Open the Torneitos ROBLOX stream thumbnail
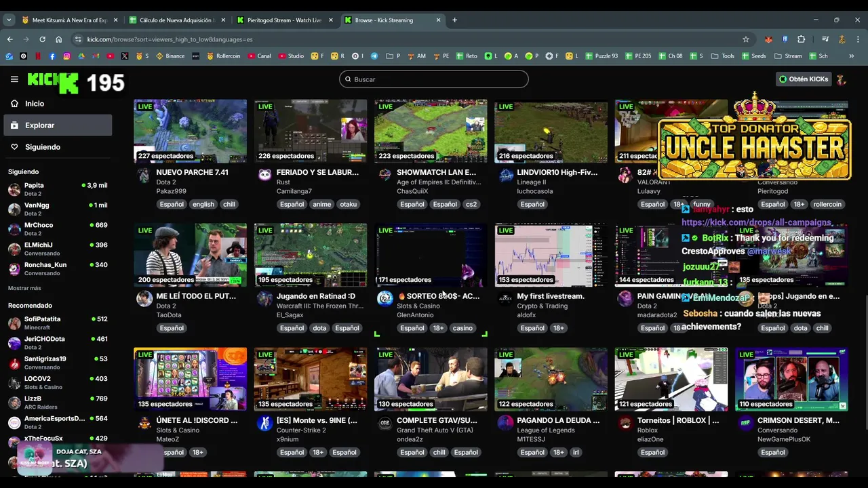Image resolution: width=868 pixels, height=488 pixels. (671, 380)
